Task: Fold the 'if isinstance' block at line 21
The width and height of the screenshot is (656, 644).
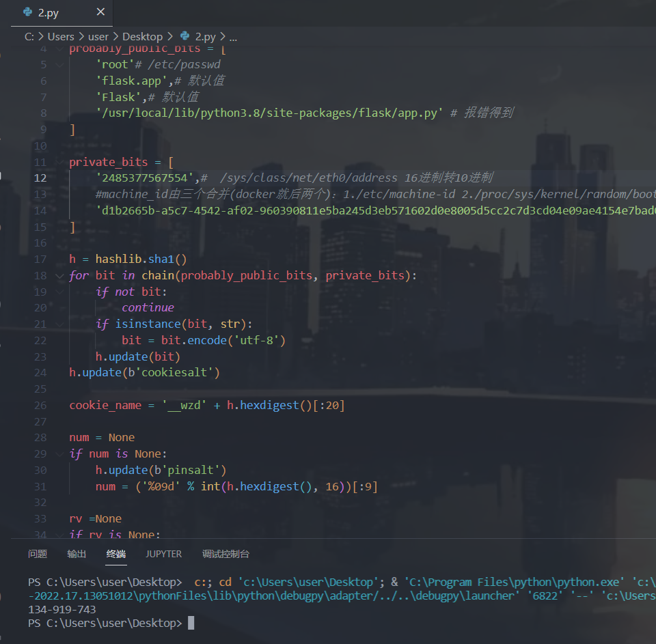Action: pyautogui.click(x=60, y=324)
